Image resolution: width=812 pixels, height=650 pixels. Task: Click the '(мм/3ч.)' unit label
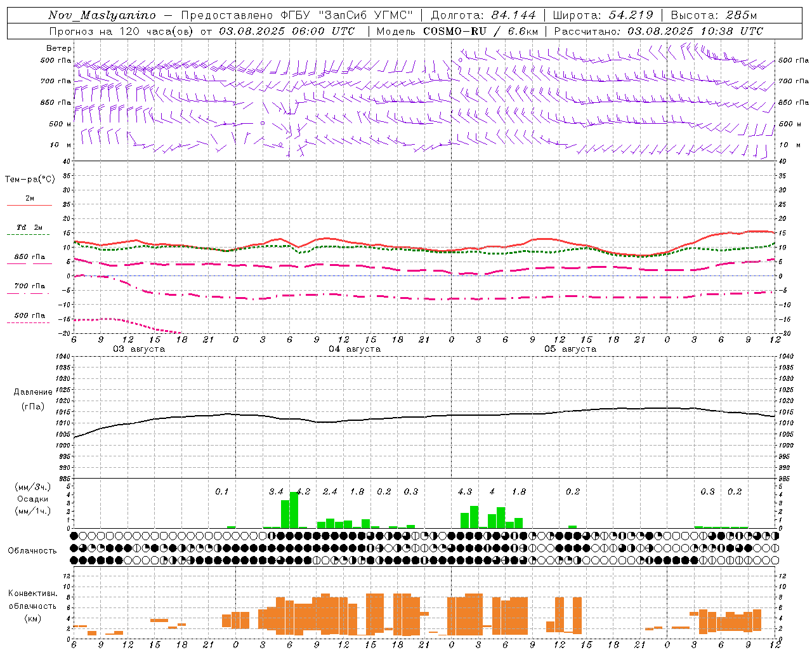pos(33,487)
